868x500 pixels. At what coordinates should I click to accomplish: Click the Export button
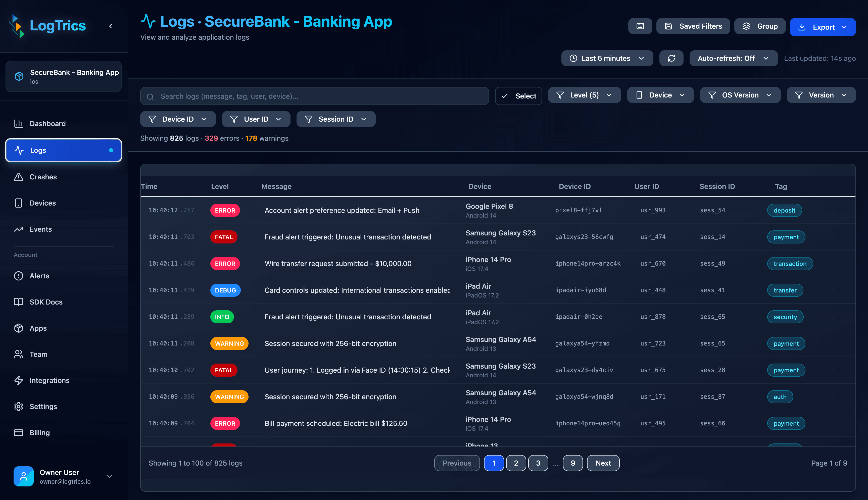(823, 27)
